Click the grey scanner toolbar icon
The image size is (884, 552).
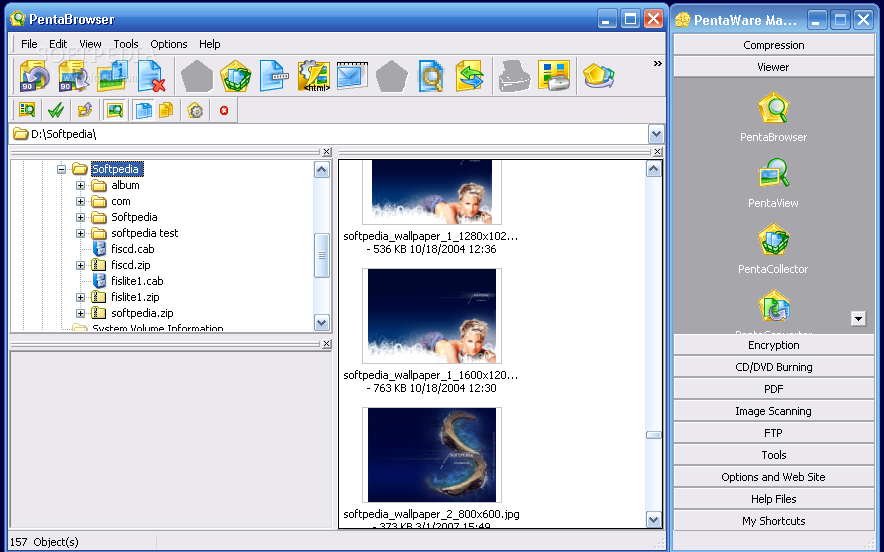[514, 76]
